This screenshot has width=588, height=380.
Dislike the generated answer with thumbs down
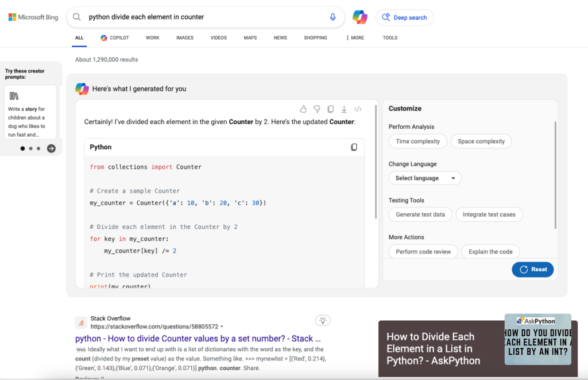(x=317, y=109)
